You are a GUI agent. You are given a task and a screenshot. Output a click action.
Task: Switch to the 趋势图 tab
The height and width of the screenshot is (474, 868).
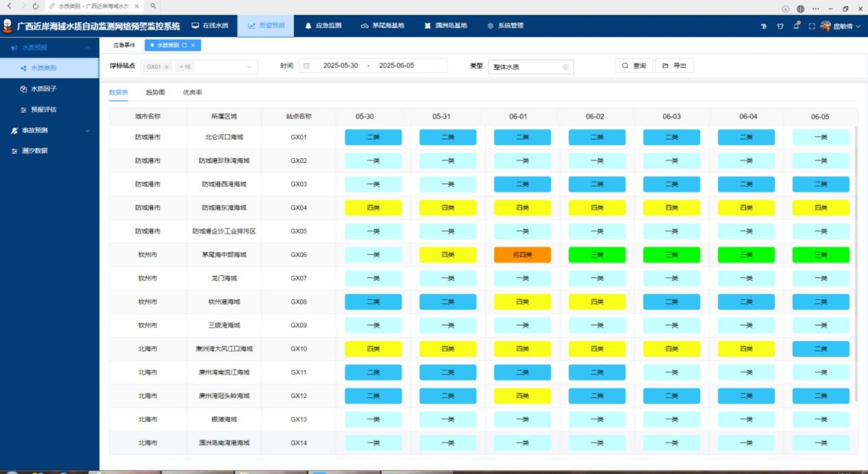point(155,92)
